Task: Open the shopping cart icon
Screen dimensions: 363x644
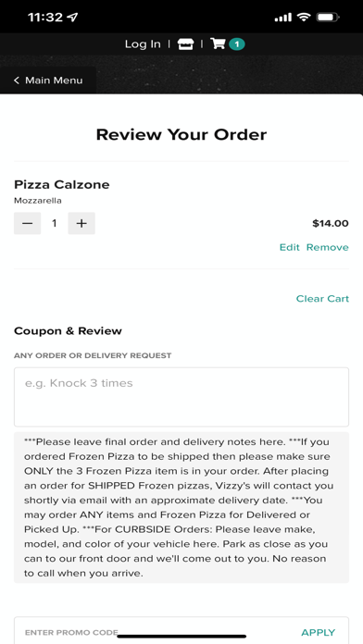Action: 218,43
